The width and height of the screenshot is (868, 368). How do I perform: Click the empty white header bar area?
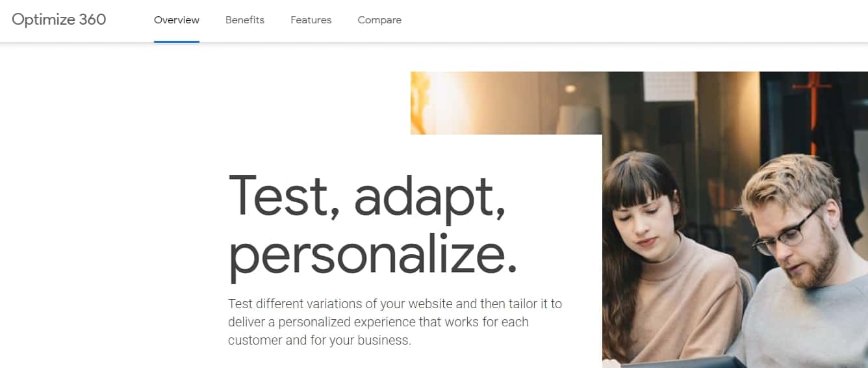click(617, 20)
